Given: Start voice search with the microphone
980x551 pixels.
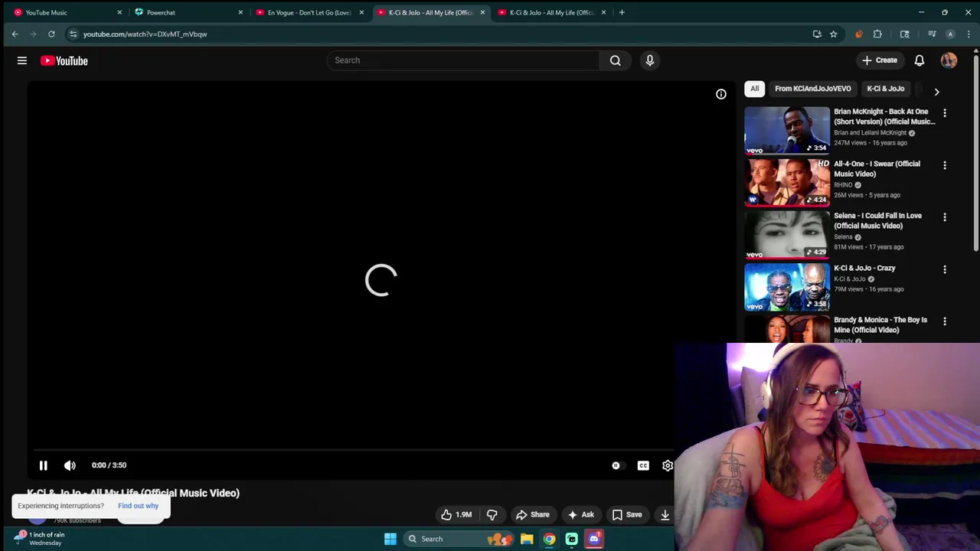Looking at the screenshot, I should [650, 60].
